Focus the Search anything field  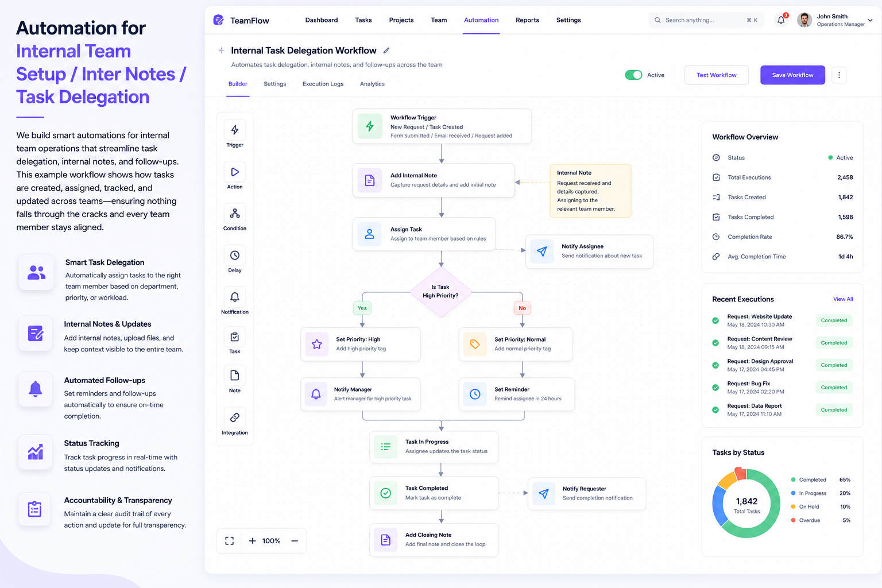point(706,20)
